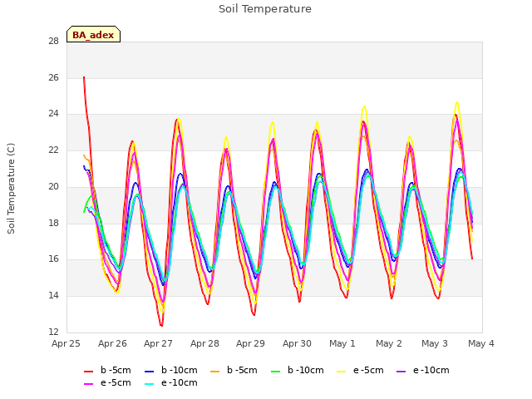Viewport: 532px width, 399px height.
Task: Click the "26" y-axis tick label
Action: point(53,77)
